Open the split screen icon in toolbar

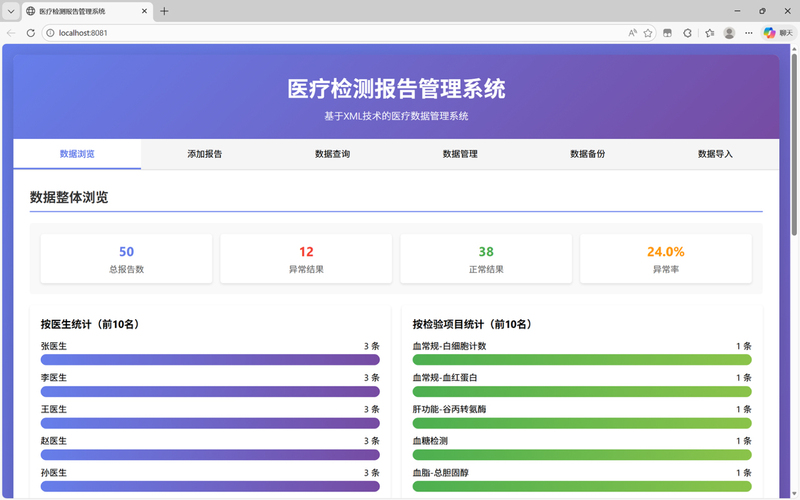pos(668,33)
